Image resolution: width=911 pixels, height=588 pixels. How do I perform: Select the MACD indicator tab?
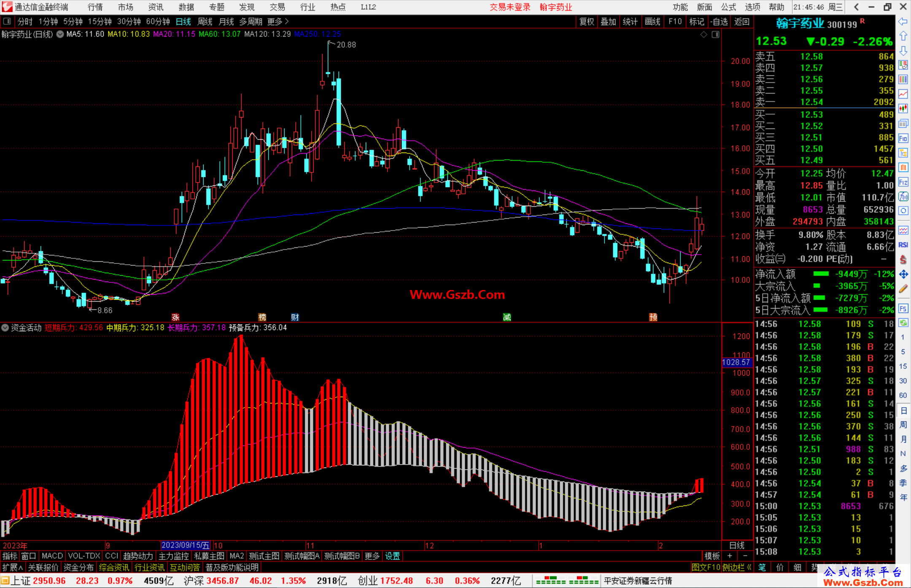(x=52, y=556)
